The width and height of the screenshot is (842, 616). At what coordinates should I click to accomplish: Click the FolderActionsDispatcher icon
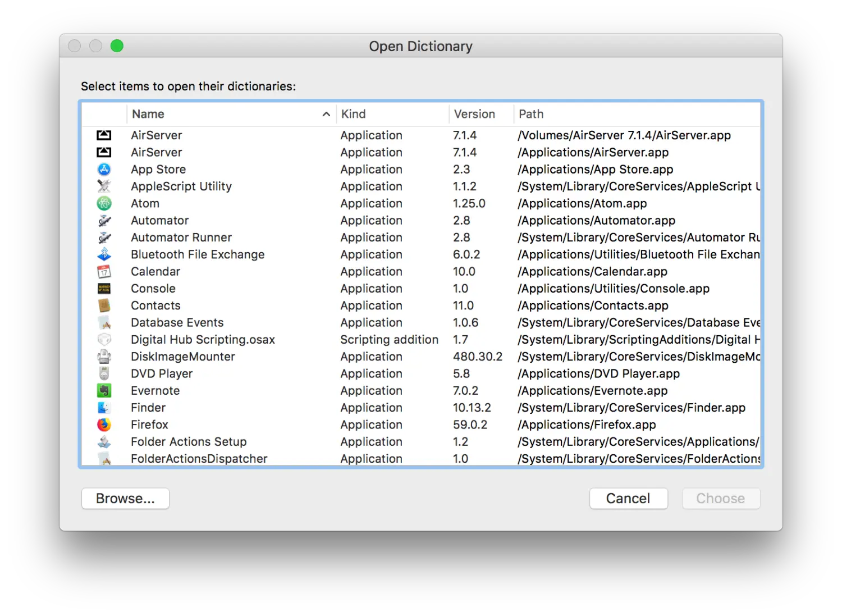104,459
